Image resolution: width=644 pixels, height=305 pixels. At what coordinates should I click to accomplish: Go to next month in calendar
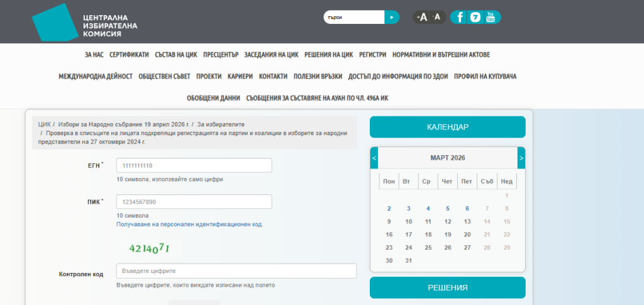pos(521,158)
